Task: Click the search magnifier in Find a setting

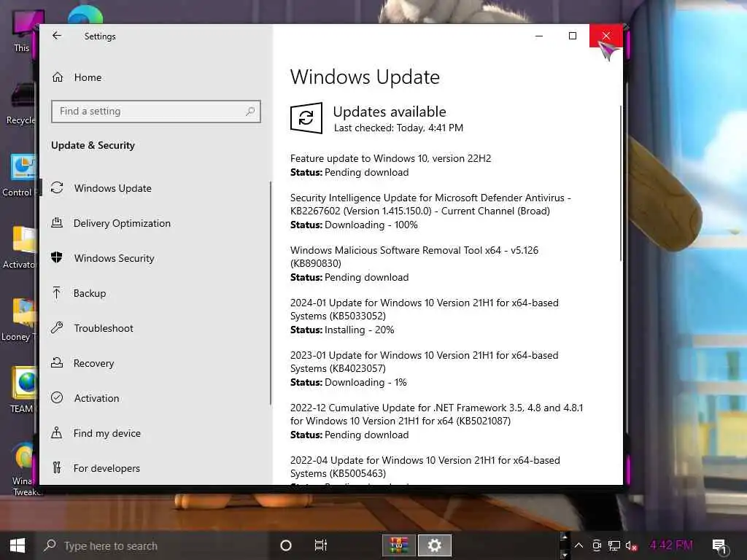Action: click(x=250, y=112)
